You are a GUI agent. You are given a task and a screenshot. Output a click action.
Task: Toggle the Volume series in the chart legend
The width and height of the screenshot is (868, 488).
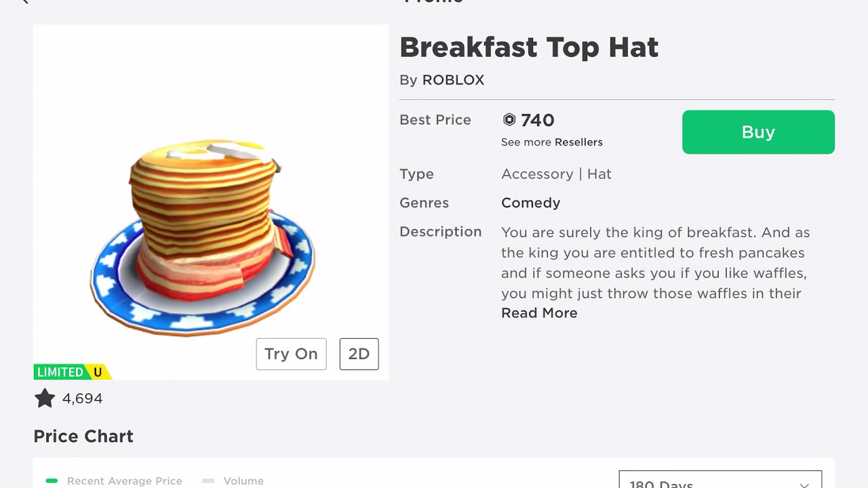(243, 481)
